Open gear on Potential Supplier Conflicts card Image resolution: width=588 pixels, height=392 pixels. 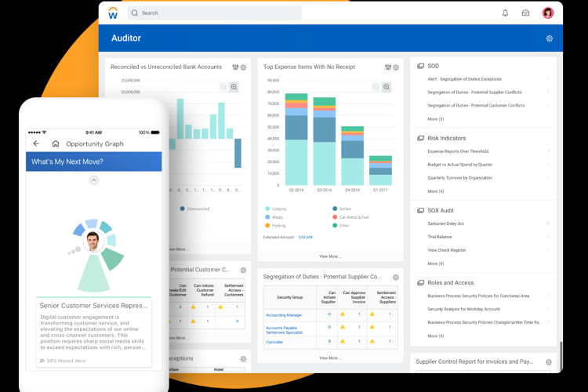[396, 278]
